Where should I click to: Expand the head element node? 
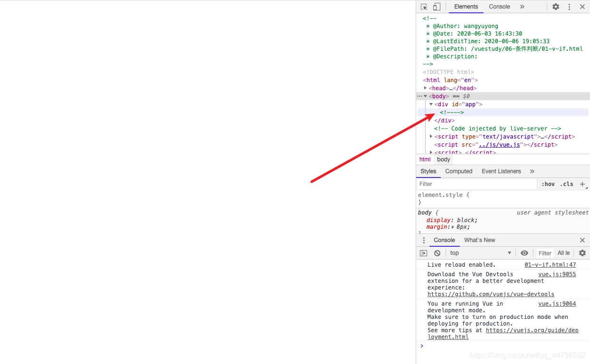tap(425, 88)
